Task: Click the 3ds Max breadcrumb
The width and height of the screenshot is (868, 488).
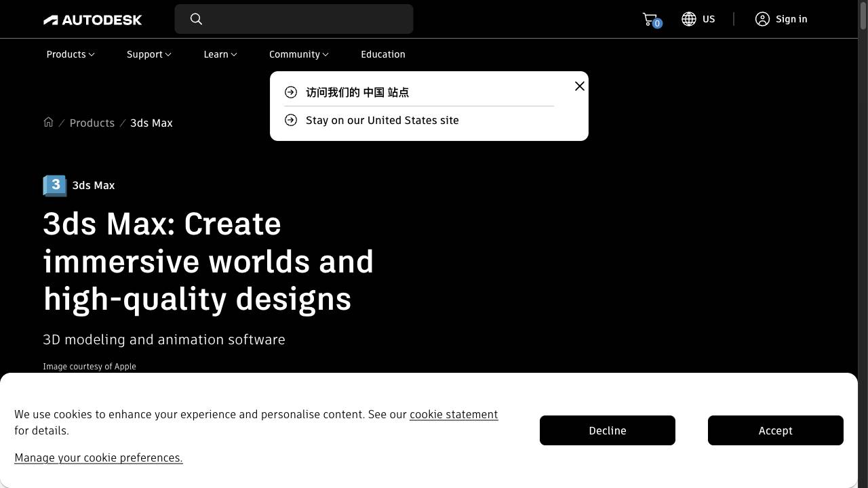Action: tap(151, 123)
